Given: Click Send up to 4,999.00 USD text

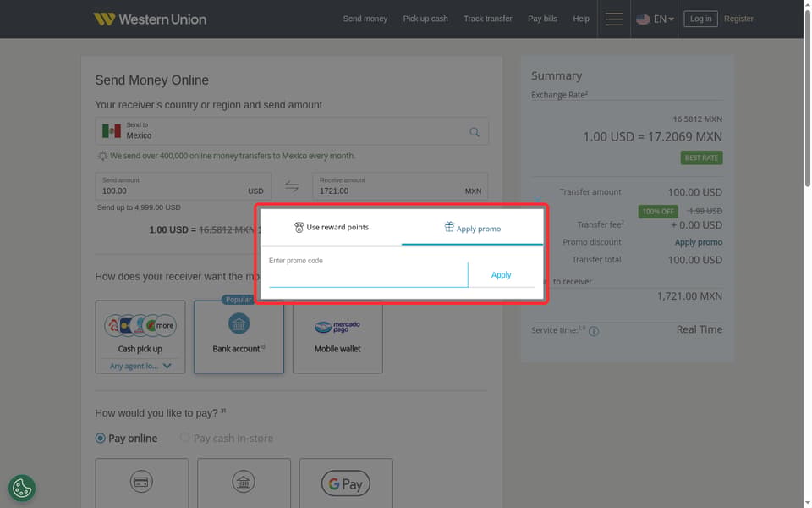Looking at the screenshot, I should [139, 207].
